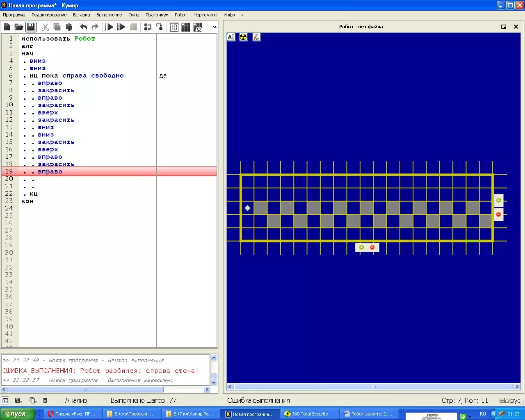Open the Инфо menu
The width and height of the screenshot is (525, 420).
click(229, 15)
